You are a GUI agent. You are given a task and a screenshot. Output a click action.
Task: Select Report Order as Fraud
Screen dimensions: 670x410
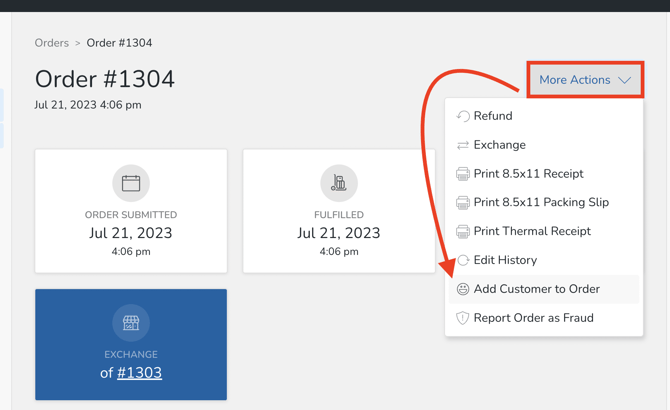pyautogui.click(x=534, y=318)
